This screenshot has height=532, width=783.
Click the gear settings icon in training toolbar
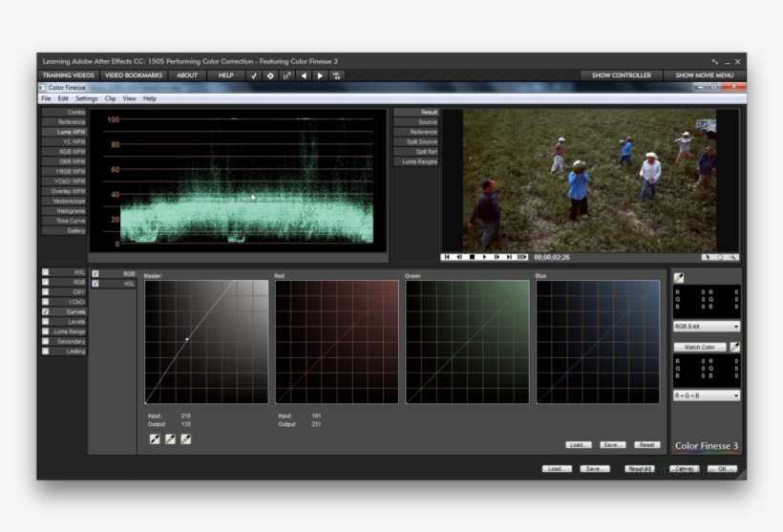point(270,75)
